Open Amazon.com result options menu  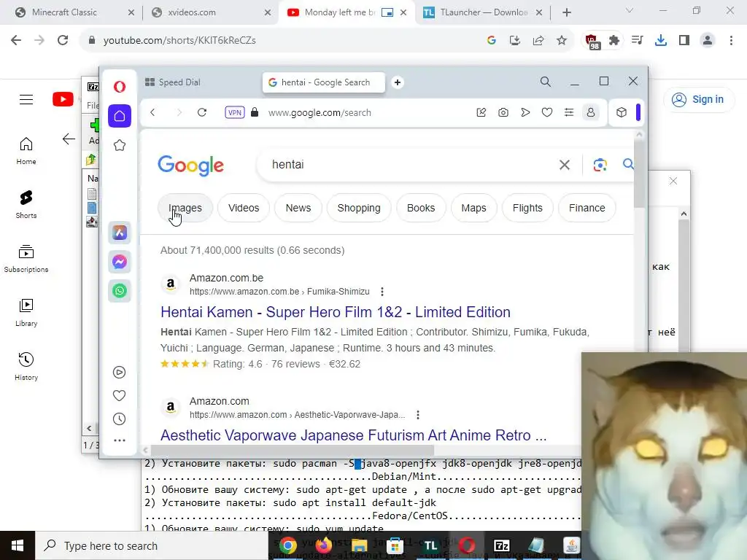[418, 415]
